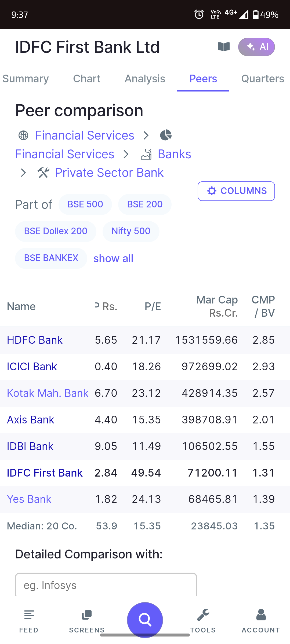Viewport: 290px width, 644px height.
Task: Open the HDFC Bank peer link
Action: pos(35,340)
